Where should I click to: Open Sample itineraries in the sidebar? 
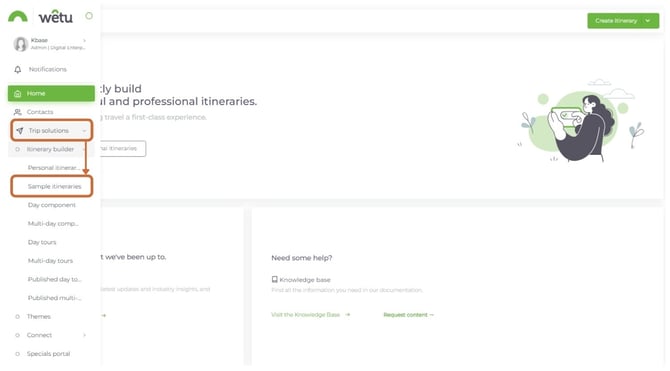tap(54, 186)
